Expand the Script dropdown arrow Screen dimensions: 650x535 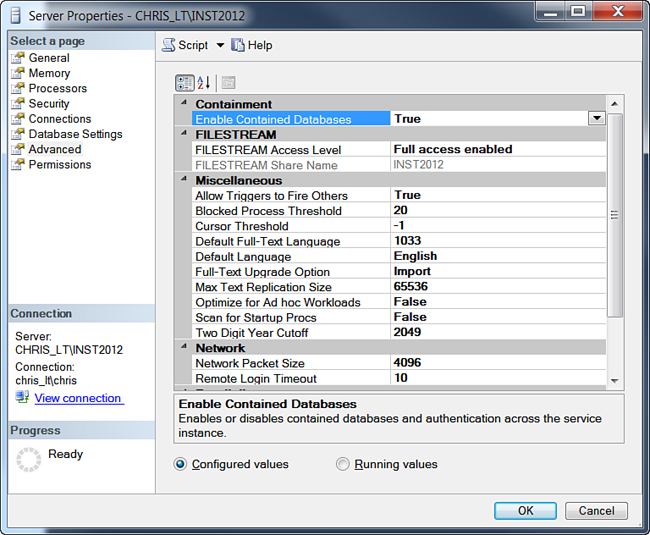click(x=220, y=45)
